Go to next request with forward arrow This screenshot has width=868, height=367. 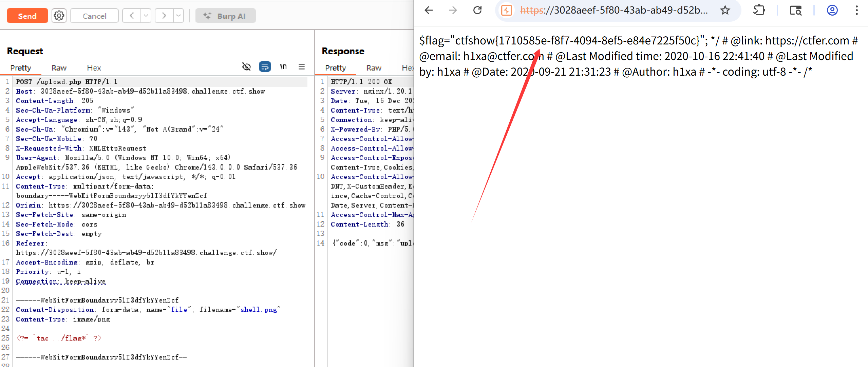click(x=164, y=16)
